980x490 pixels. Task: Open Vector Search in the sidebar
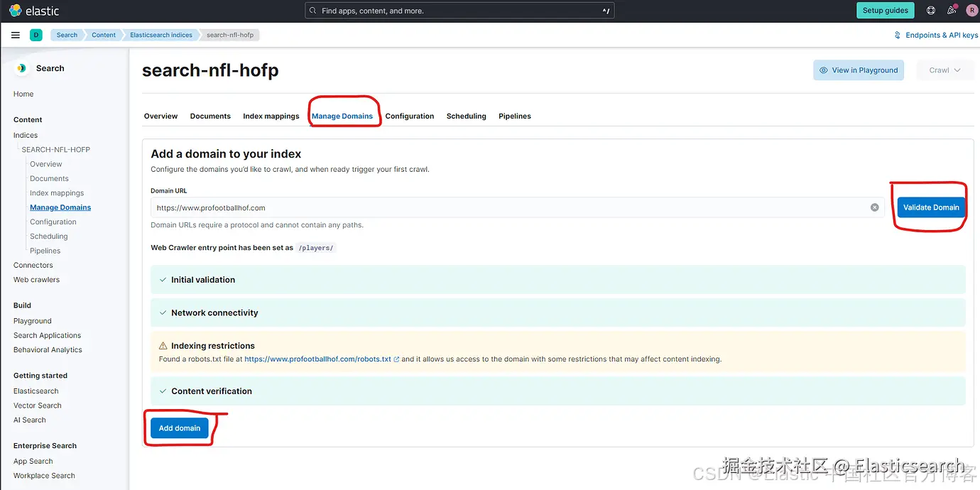38,405
